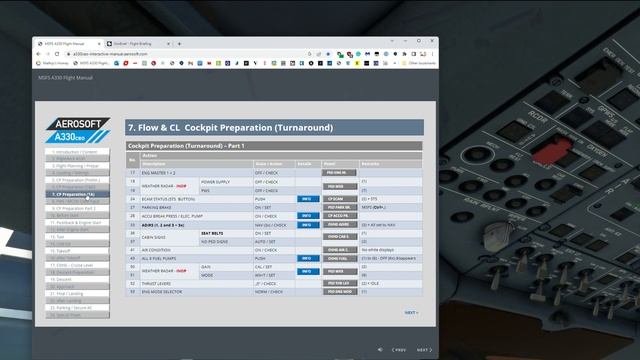
Task: Click PREV in the bottom footer bar
Action: [x=399, y=350]
